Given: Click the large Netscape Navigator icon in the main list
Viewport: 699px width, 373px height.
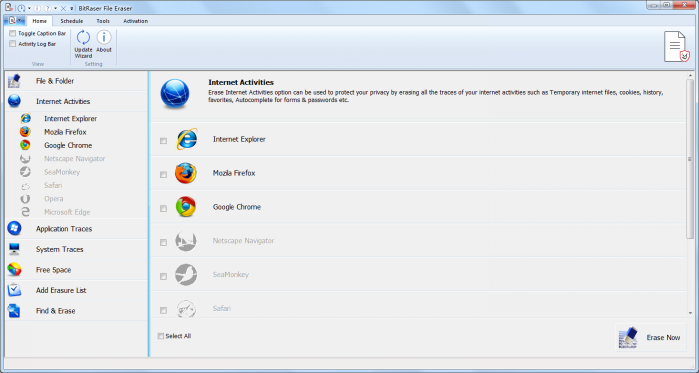Looking at the screenshot, I should tap(186, 241).
